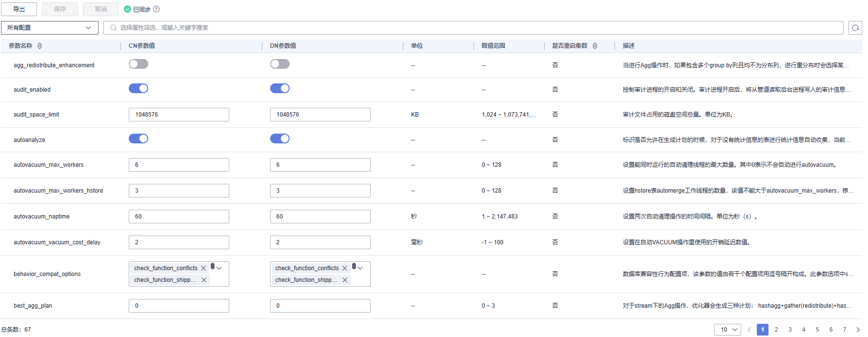Open the 所有配置 dropdown

(50, 28)
